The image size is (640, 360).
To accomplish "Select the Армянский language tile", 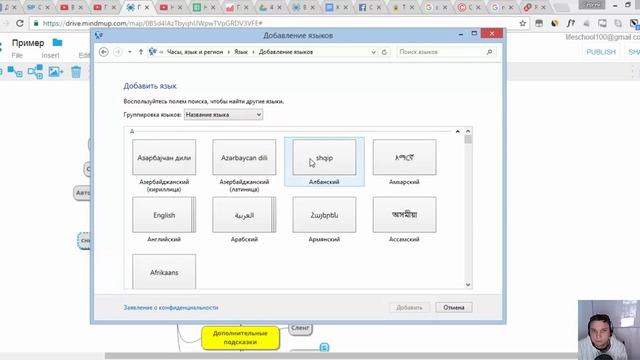I will 324,220.
